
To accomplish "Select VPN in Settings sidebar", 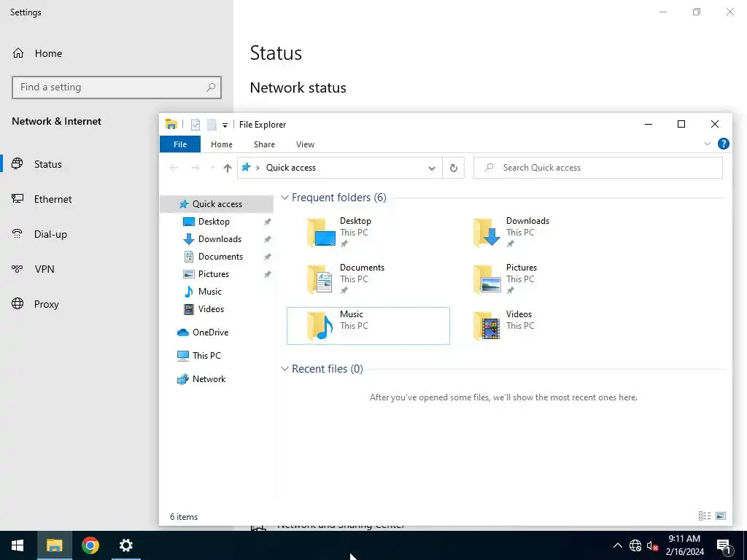I will (33, 269).
